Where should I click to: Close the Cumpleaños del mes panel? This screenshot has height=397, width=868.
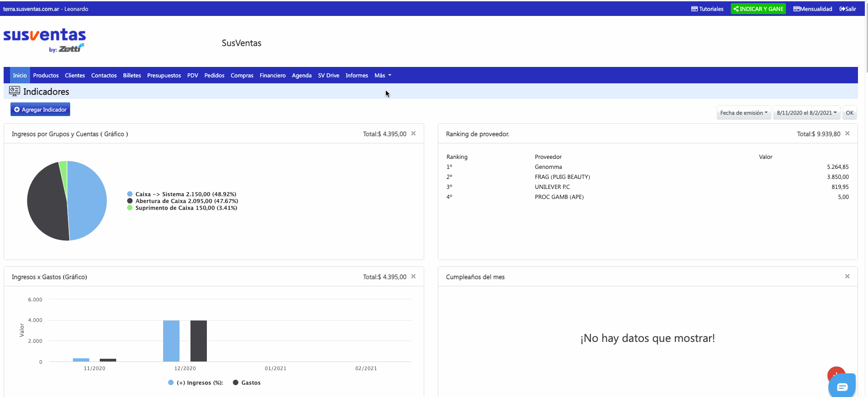pos(847,276)
